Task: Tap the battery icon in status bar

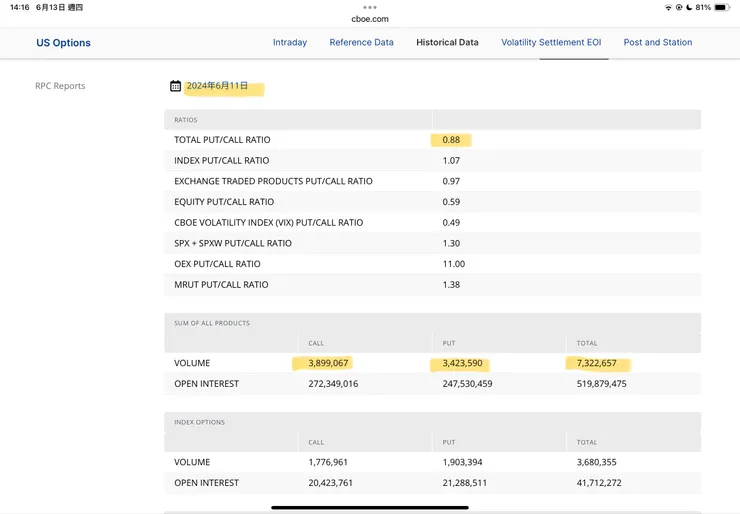Action: (x=721, y=7)
